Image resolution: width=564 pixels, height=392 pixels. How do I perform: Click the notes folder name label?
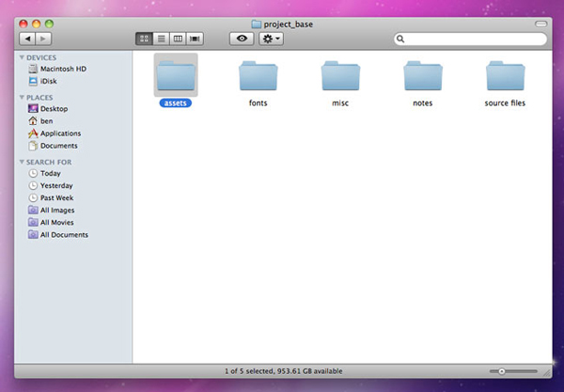tap(423, 103)
